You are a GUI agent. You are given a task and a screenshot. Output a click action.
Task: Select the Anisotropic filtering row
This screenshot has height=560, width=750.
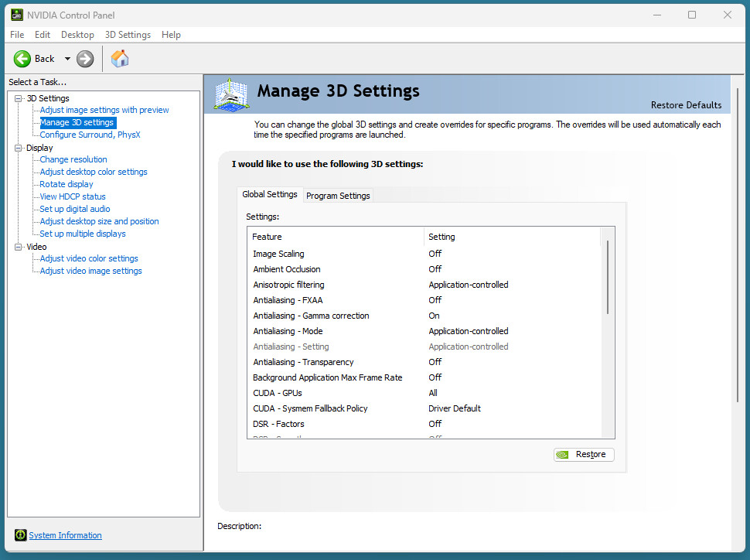click(x=424, y=285)
